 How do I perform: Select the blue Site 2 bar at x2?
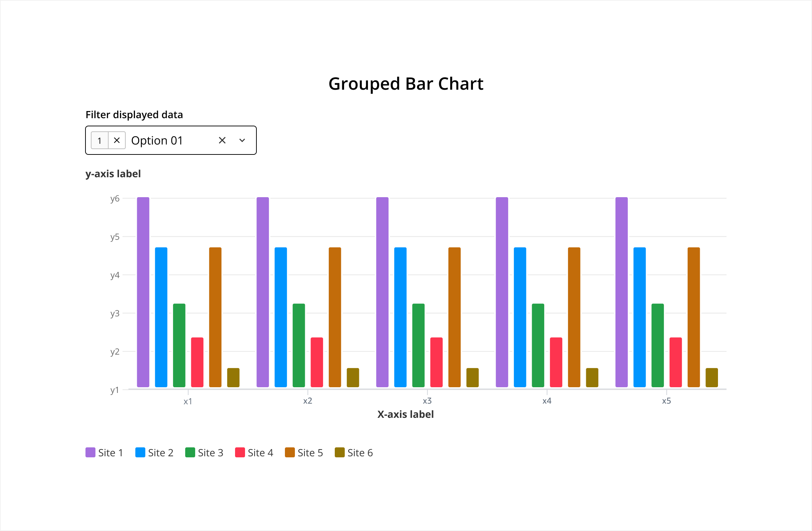pyautogui.click(x=281, y=317)
